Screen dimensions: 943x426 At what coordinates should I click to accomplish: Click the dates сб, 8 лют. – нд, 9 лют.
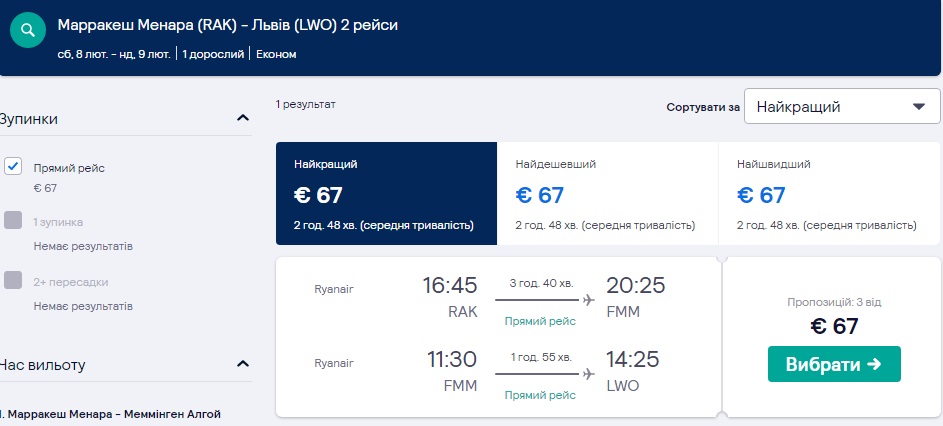tap(115, 54)
